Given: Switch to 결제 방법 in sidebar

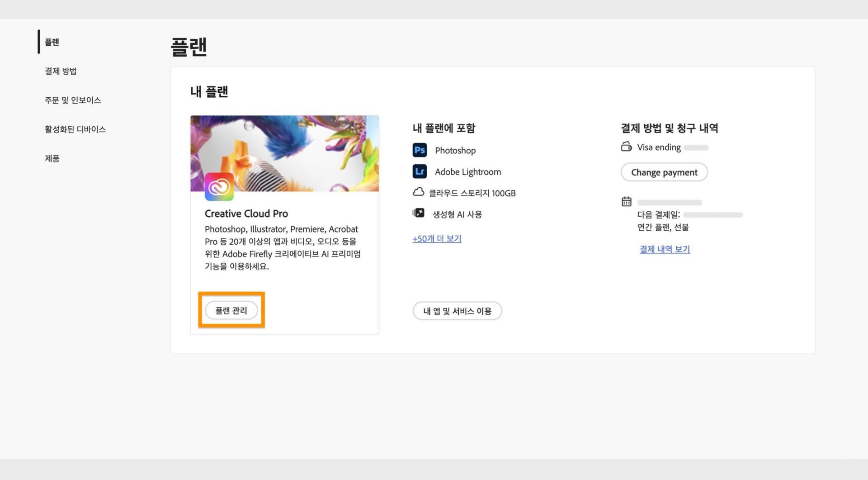Looking at the screenshot, I should 61,71.
